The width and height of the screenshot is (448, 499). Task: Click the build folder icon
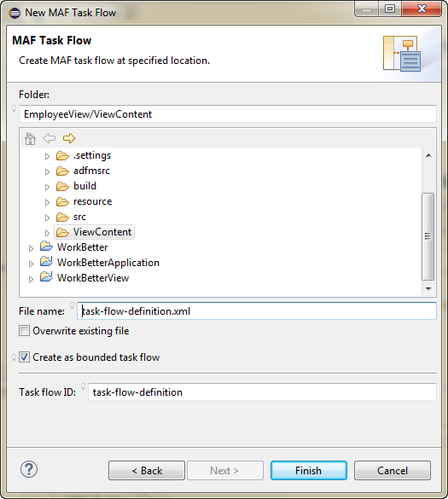[62, 186]
